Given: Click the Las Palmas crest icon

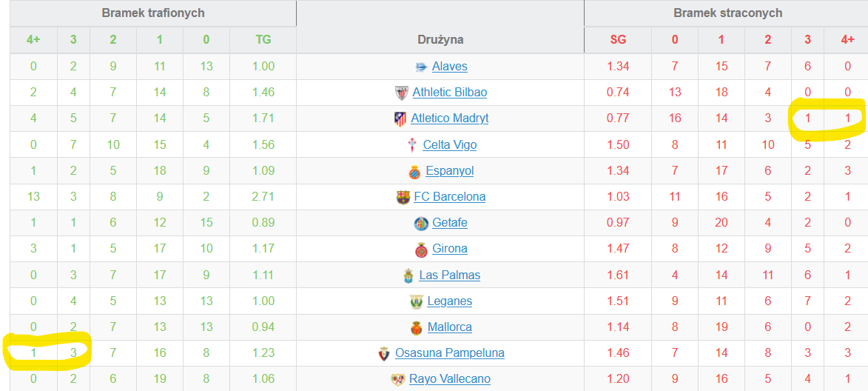Looking at the screenshot, I should [408, 275].
